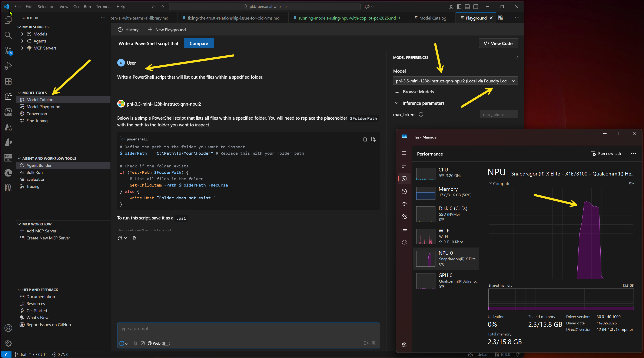Screen dimensions: 644x358
Task: Select GPU 0 in Task Manager performance list
Action: pos(446,281)
